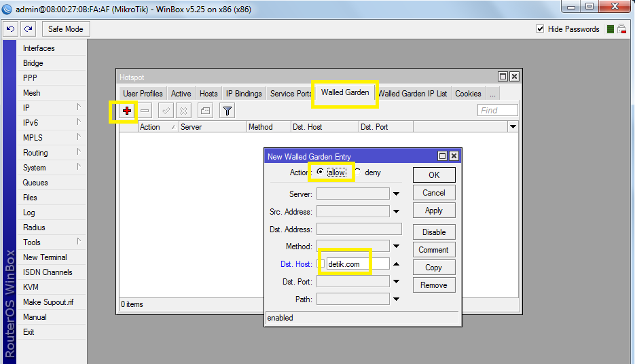
Task: Click the Apply button
Action: 434,211
